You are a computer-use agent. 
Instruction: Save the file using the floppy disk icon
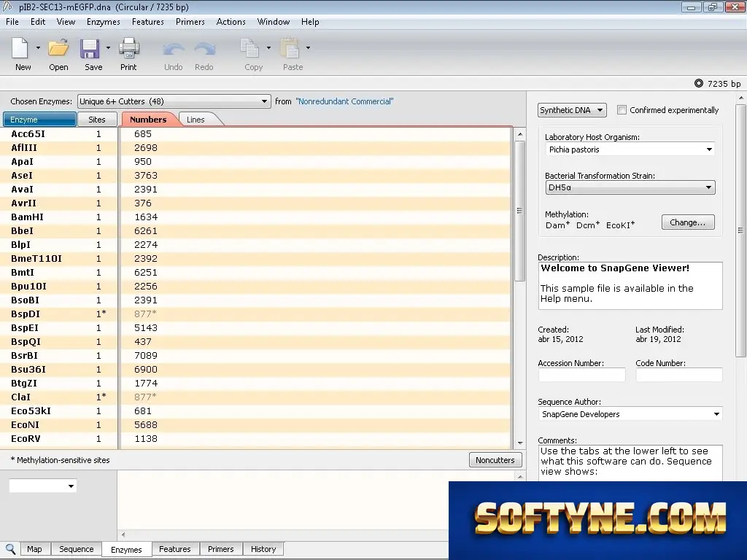pyautogui.click(x=90, y=48)
